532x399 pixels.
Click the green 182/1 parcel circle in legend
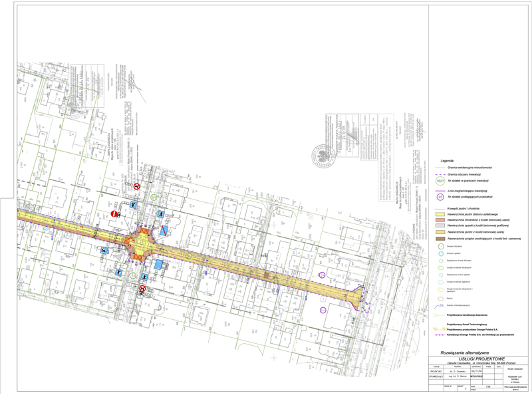click(x=440, y=180)
